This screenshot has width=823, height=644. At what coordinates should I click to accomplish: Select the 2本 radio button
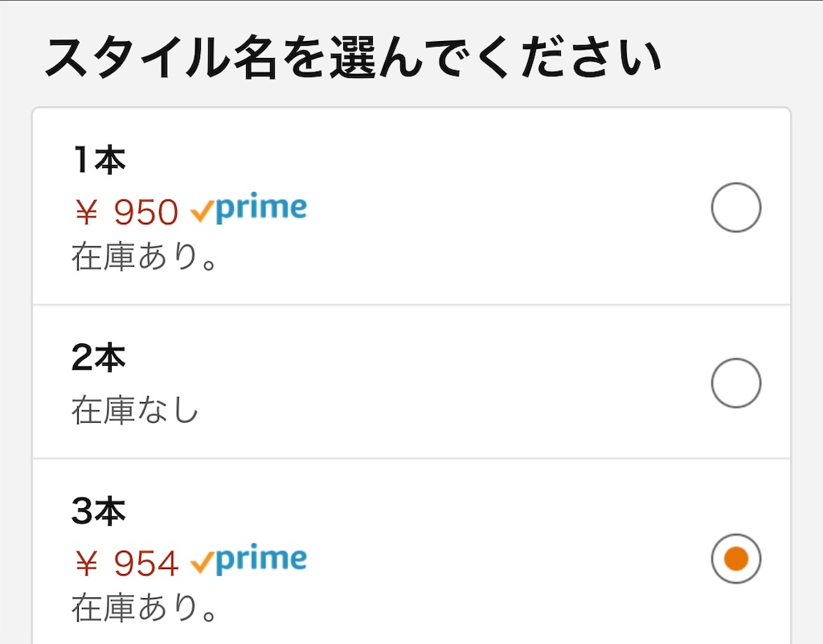pos(736,381)
